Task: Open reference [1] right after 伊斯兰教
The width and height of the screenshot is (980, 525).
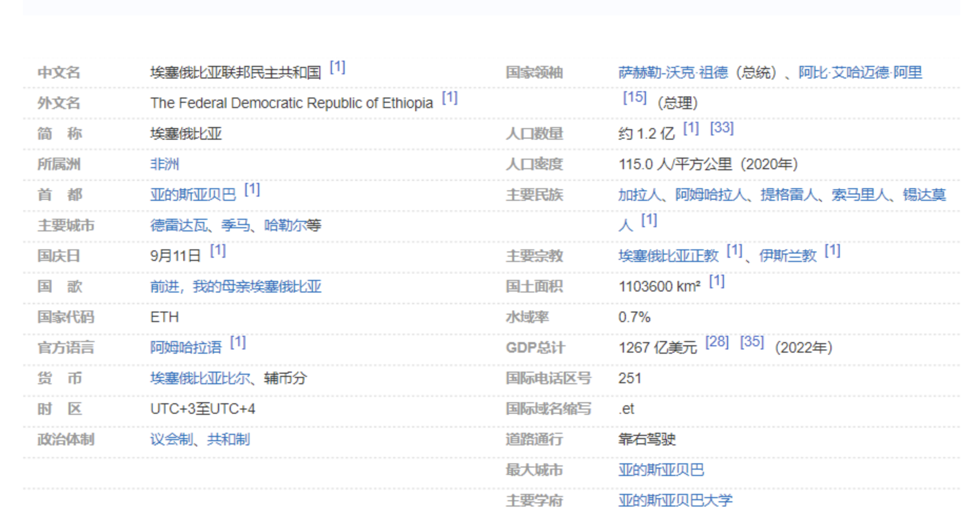Action: click(832, 251)
